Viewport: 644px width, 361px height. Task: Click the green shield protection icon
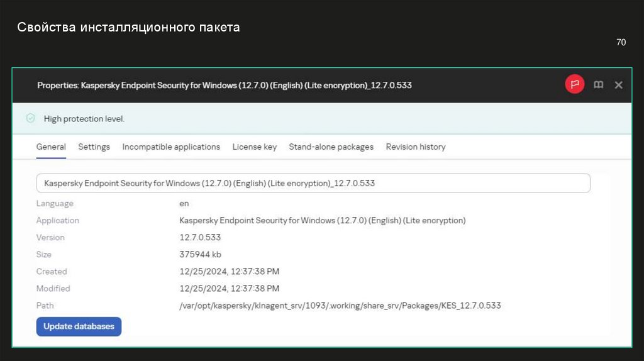tap(30, 118)
